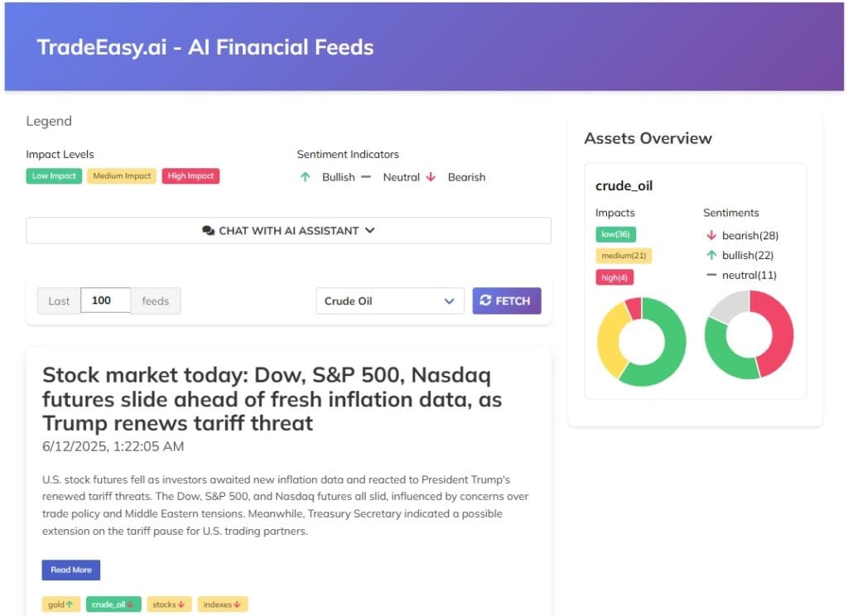Toggle the Low Impact legend badge
The height and width of the screenshot is (616, 848).
coord(53,176)
